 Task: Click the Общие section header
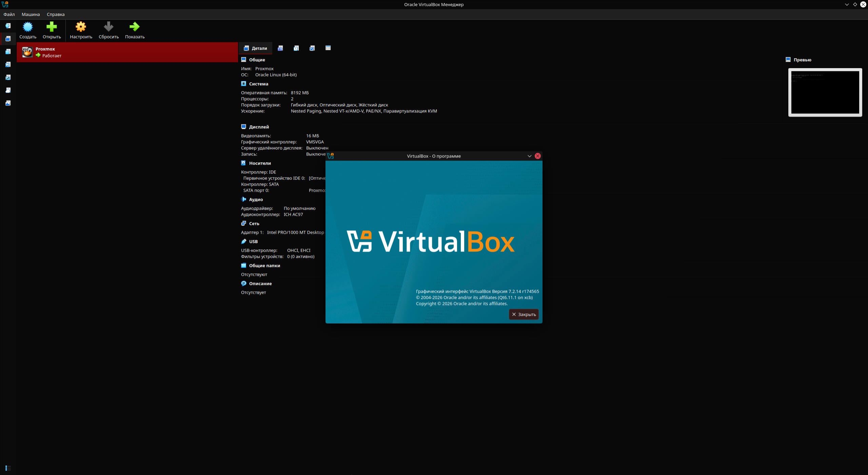pyautogui.click(x=257, y=60)
